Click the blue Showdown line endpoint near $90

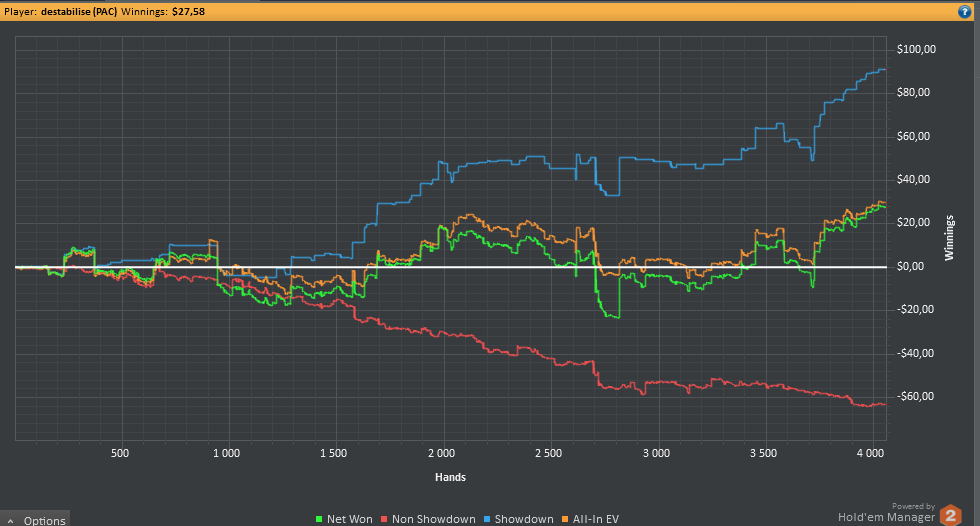[884, 70]
